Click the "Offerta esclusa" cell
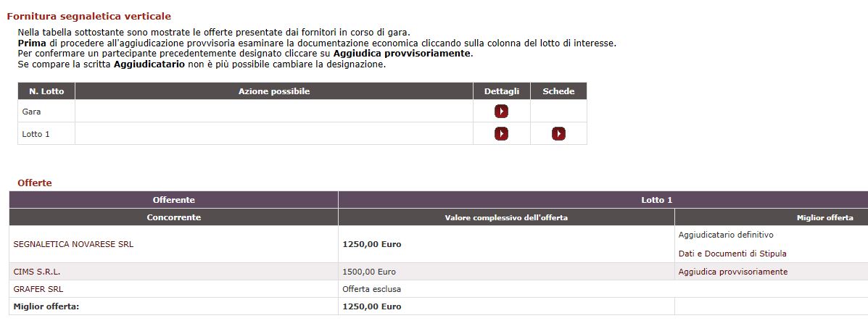The image size is (868, 326). pos(371,289)
